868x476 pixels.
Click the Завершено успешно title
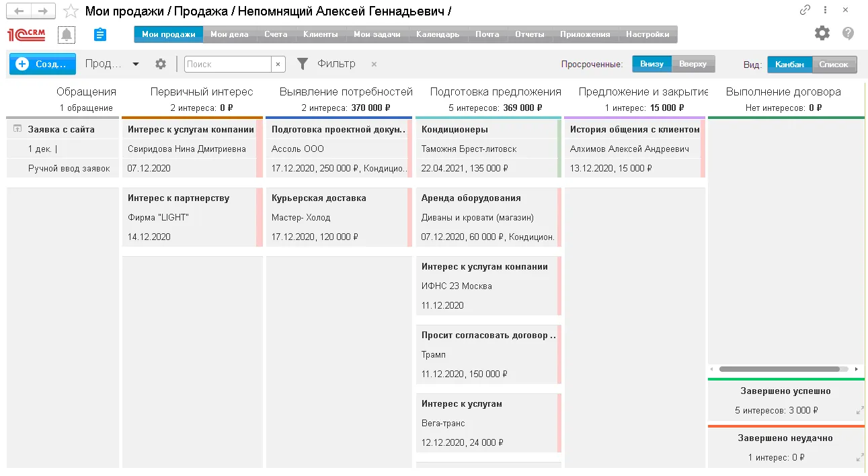click(785, 391)
